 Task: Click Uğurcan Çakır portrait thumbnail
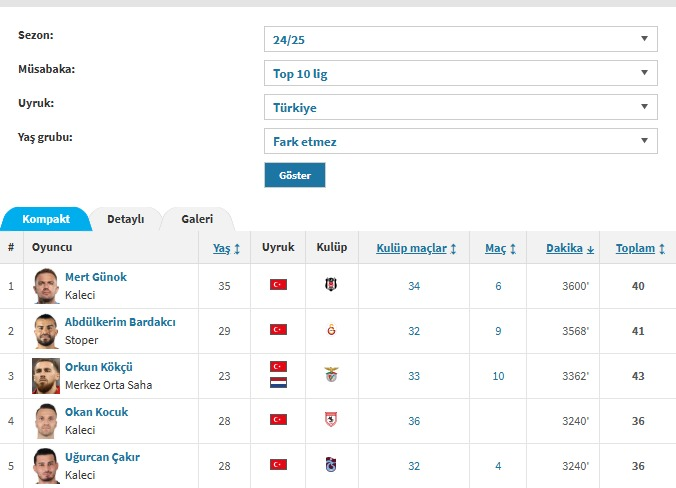click(x=46, y=466)
